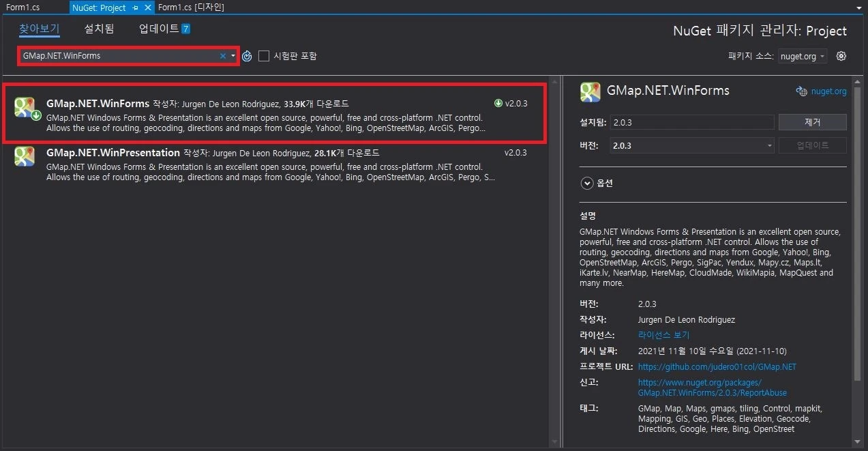
Task: Open the 패키지 소스 nuget.org dropdown
Action: click(803, 57)
